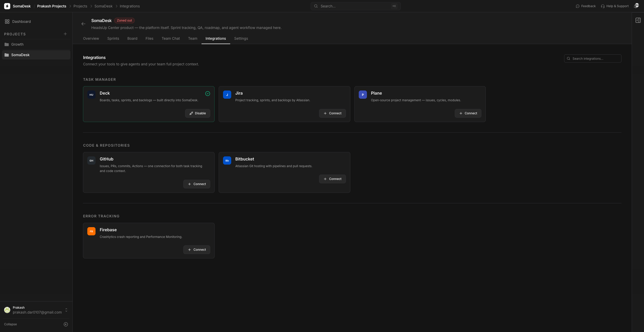Click the Firebase card title
Image resolution: width=644 pixels, height=332 pixels.
pos(108,230)
